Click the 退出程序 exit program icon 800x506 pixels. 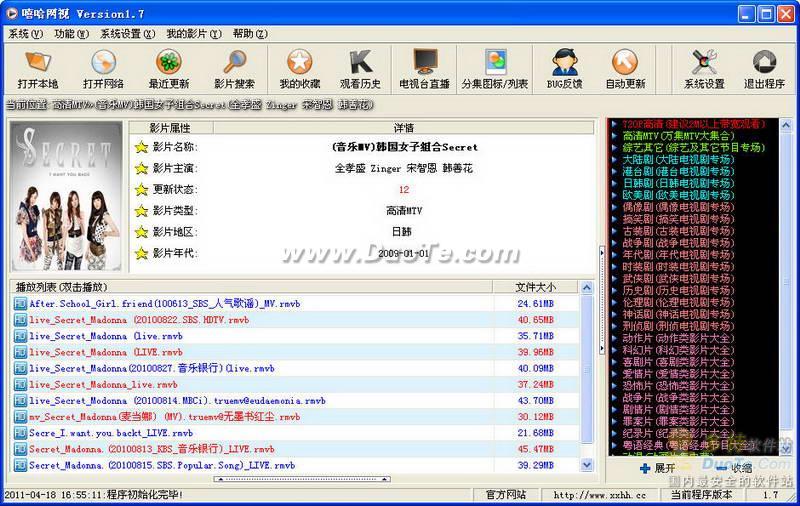(764, 62)
